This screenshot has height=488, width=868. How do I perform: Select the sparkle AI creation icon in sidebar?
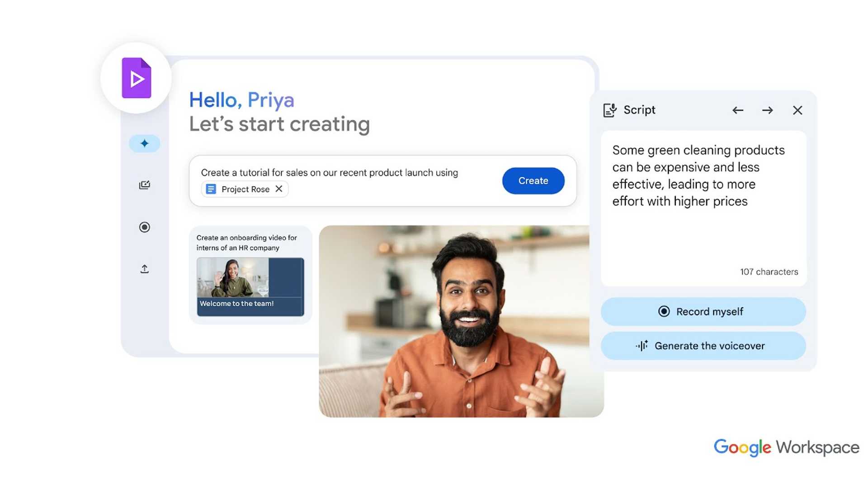click(144, 143)
